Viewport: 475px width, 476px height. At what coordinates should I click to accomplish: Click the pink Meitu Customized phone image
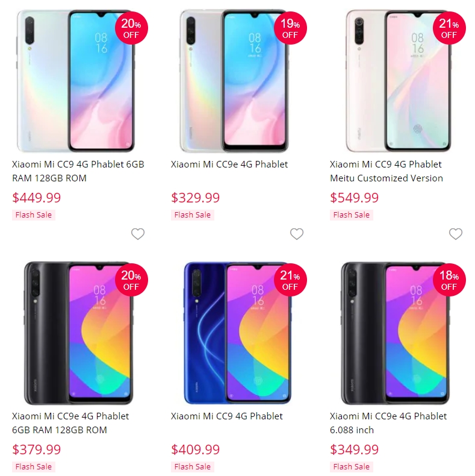[399, 81]
